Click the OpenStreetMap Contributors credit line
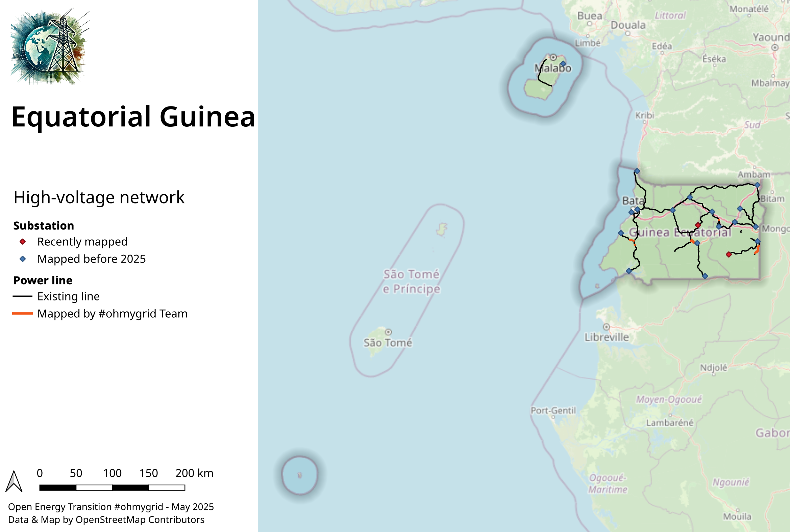The width and height of the screenshot is (790, 532). point(106,520)
